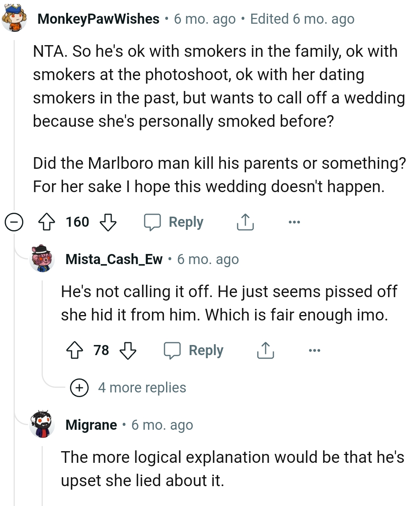This screenshot has height=506, width=420.
Task: Collapse MonkeyPawWishes' comment thread
Action: (14, 222)
